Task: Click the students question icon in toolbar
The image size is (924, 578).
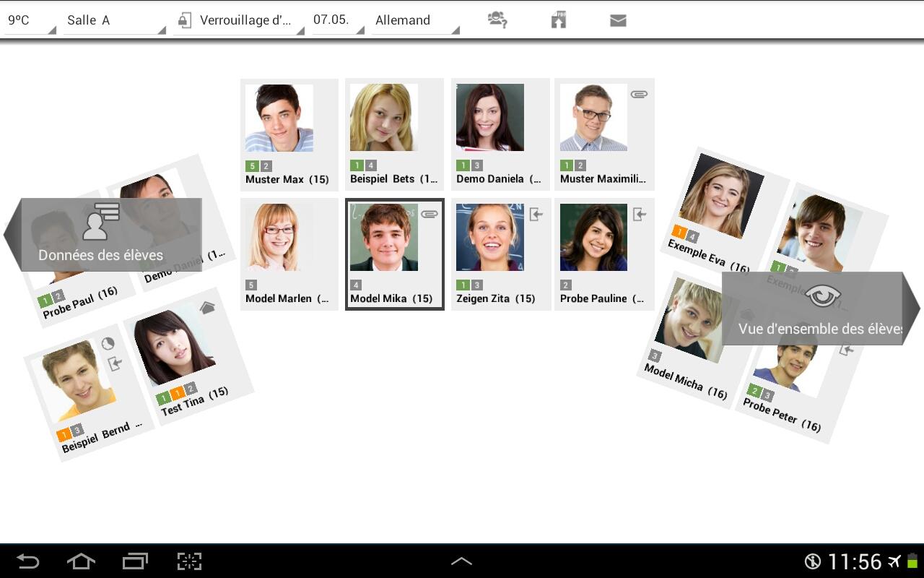Action: pos(497,20)
